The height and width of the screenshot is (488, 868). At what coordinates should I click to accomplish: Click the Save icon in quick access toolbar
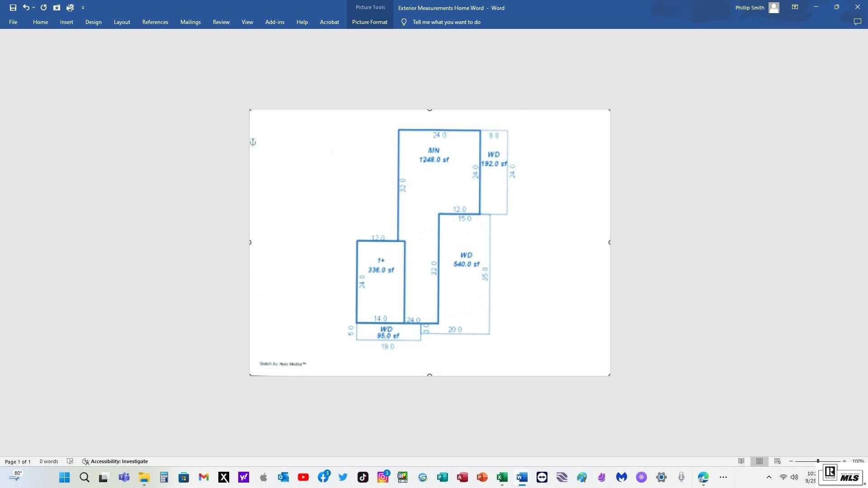point(13,8)
